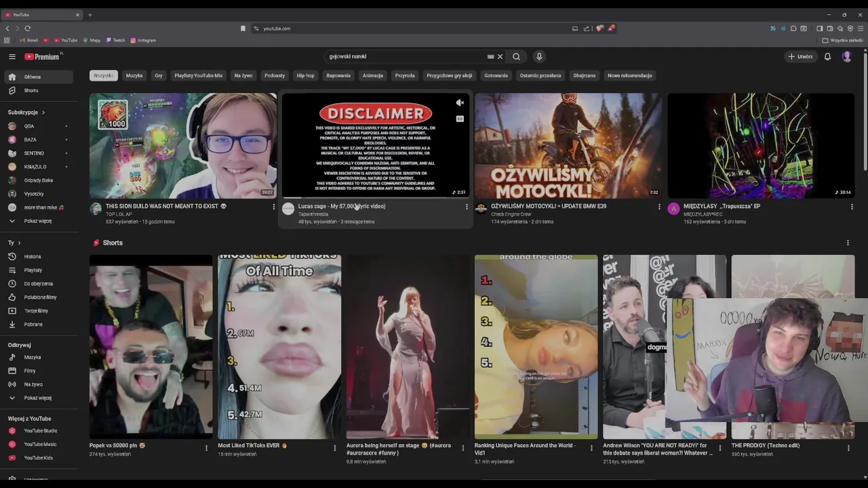Open options for Lucas cage video
Screen dimensions: 868x488
click(467, 207)
